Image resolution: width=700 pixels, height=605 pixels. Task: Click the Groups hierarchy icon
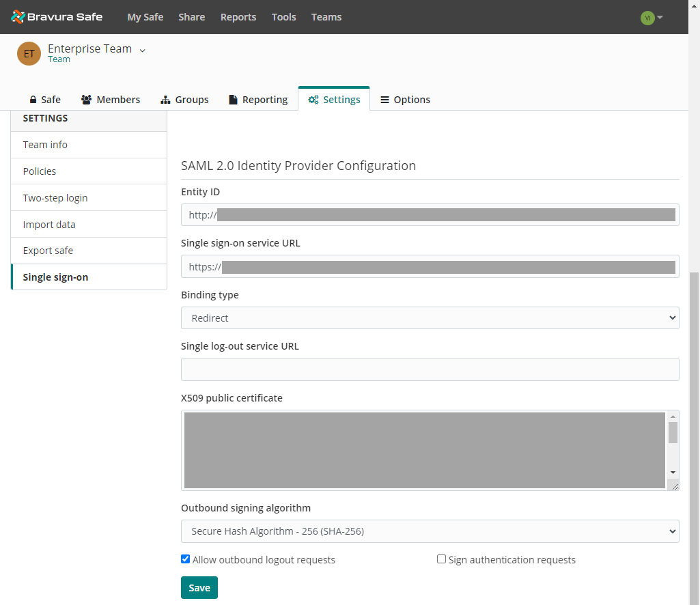(x=164, y=99)
